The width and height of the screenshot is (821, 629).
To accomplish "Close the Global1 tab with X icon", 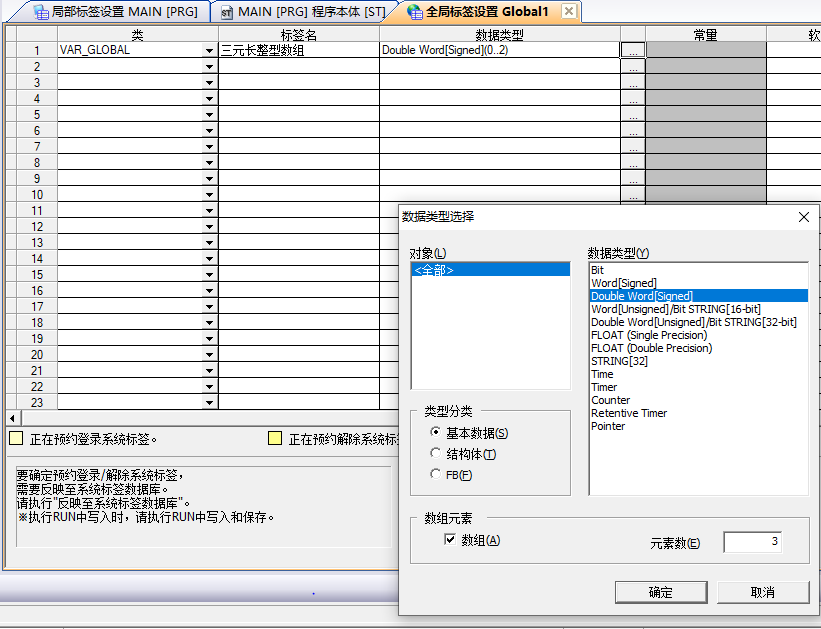I will click(568, 11).
